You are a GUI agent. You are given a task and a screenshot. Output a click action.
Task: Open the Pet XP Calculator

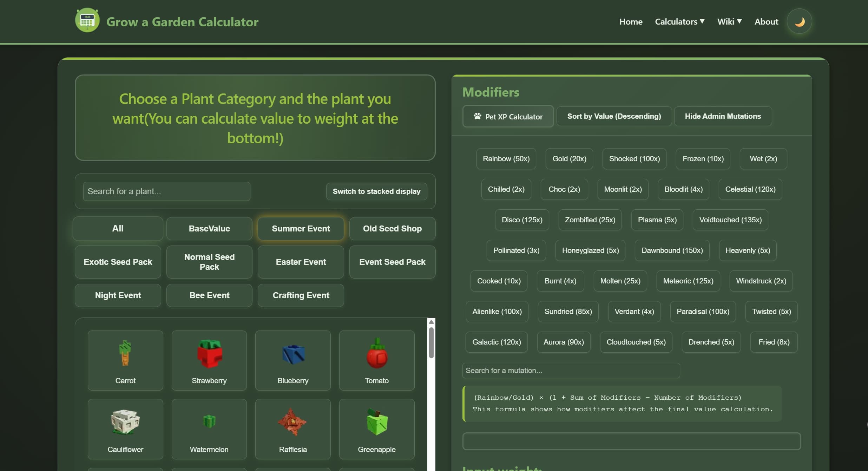tap(508, 116)
